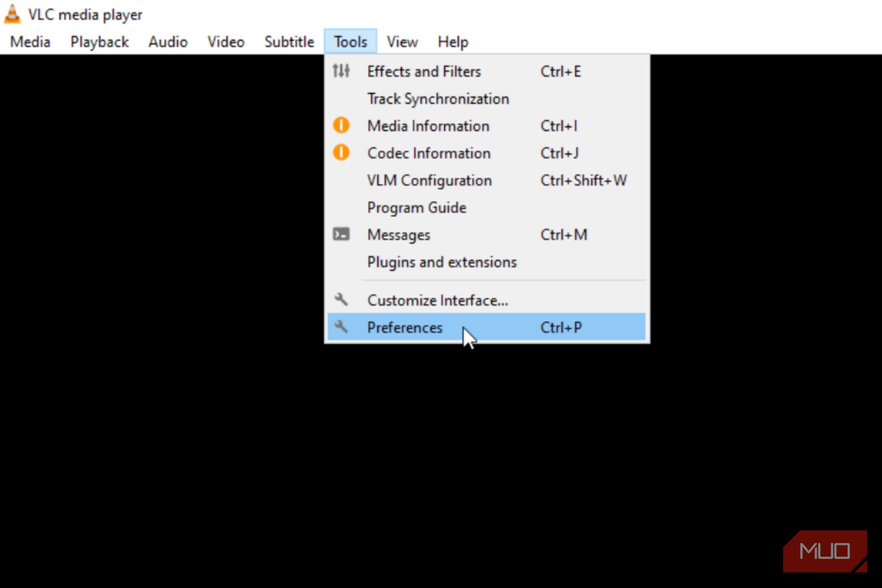Image resolution: width=882 pixels, height=588 pixels.
Task: Open the Playback menu
Action: tap(100, 42)
